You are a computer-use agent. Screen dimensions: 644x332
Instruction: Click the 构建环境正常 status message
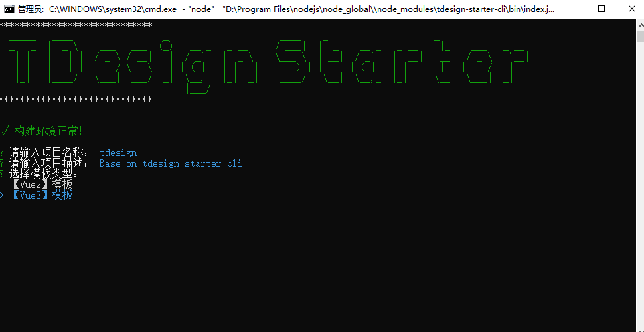48,131
